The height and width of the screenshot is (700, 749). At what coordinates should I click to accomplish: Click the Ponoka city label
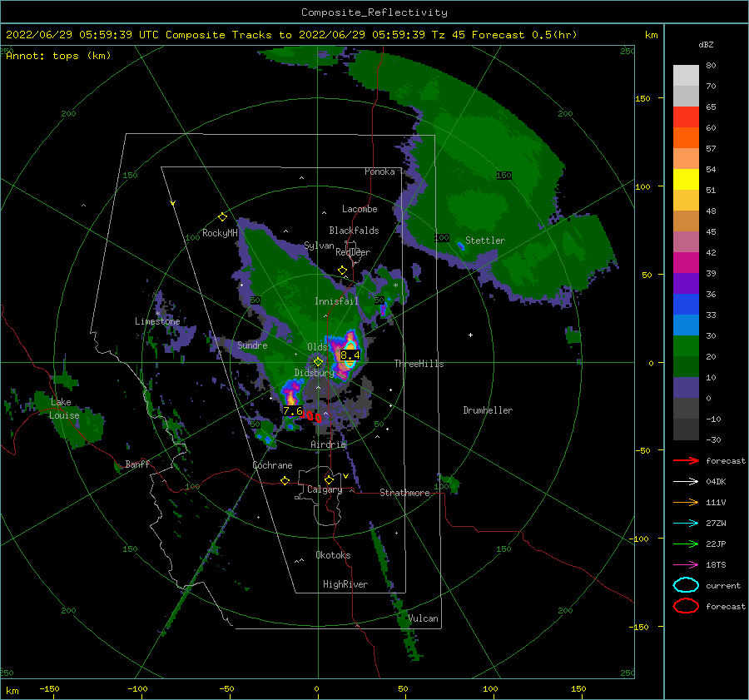click(x=379, y=171)
